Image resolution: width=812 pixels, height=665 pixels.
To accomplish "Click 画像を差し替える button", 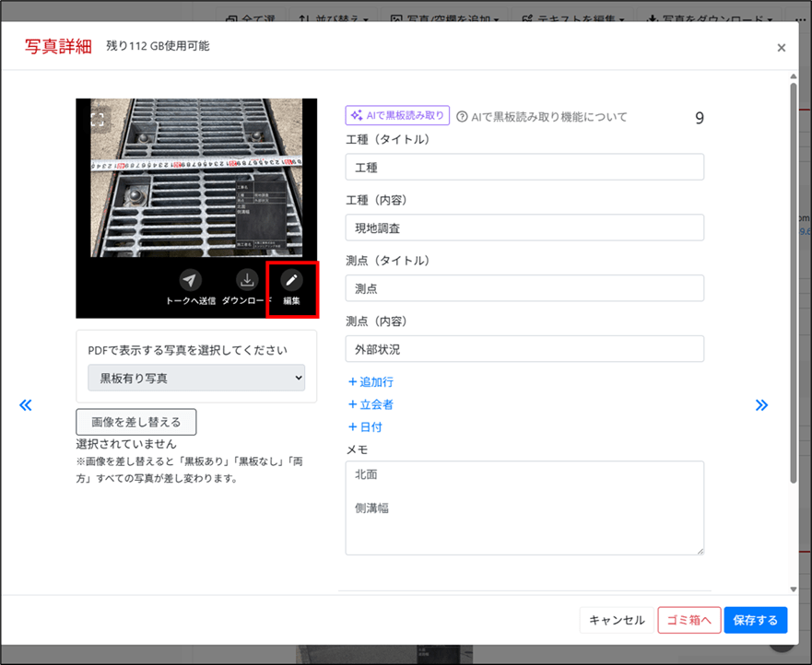I will click(136, 422).
